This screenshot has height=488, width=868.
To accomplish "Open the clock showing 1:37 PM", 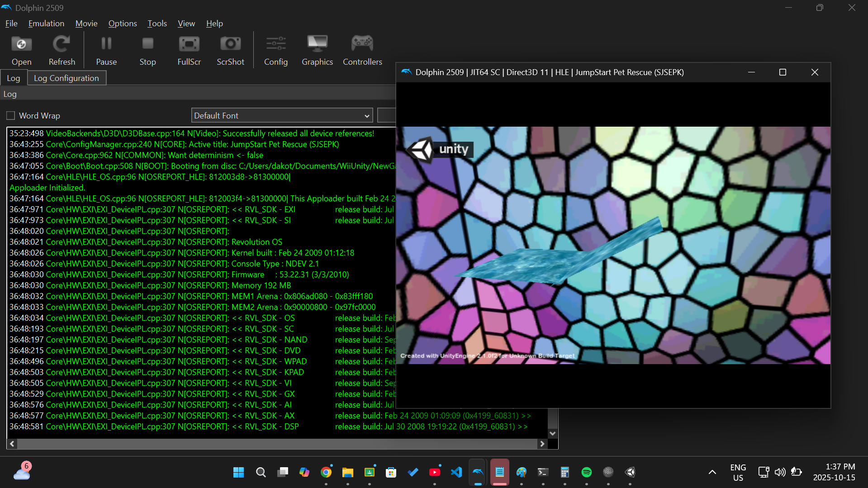I will point(834,472).
